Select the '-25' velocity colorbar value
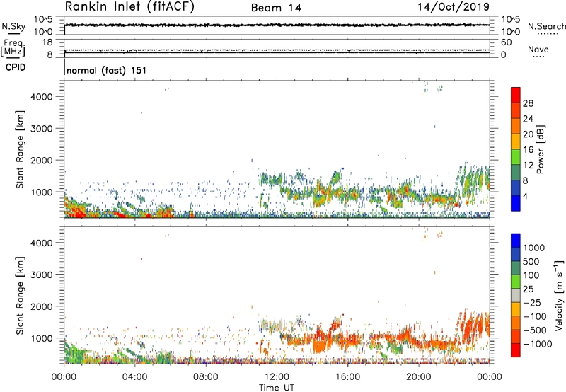 [x=531, y=303]
